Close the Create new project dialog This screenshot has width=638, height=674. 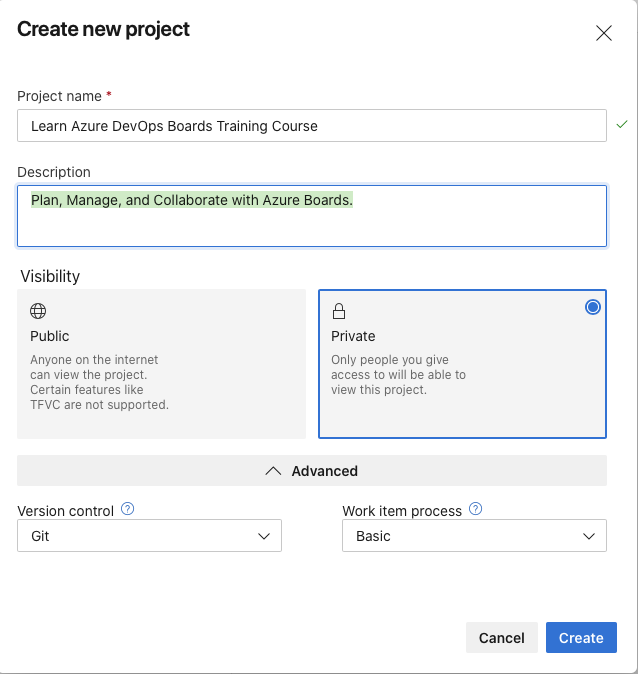click(604, 33)
